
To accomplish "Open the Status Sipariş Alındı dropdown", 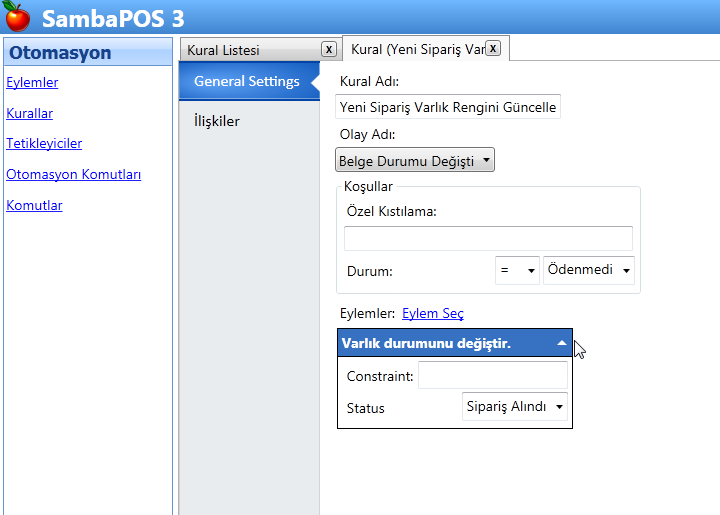I will pos(514,407).
